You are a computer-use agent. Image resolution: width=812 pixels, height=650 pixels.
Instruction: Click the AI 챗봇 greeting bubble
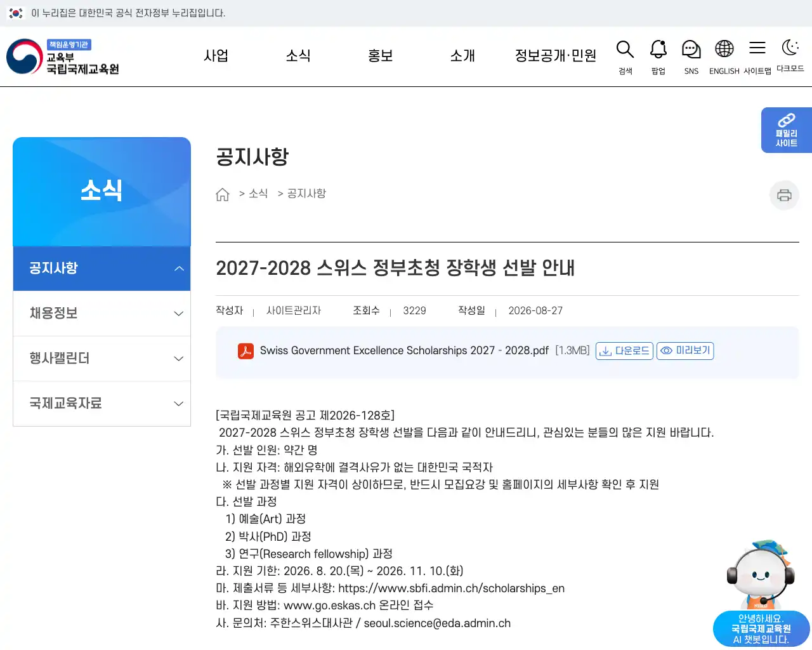pos(761,629)
